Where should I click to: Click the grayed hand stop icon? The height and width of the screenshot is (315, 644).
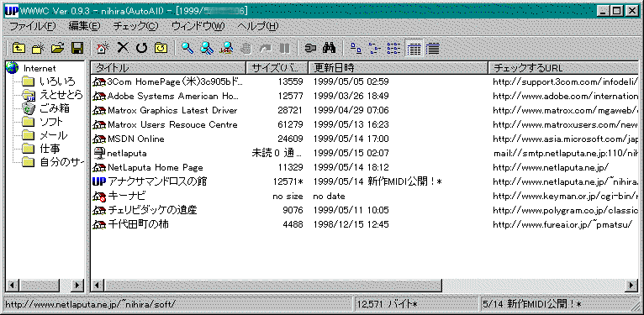(x=245, y=48)
